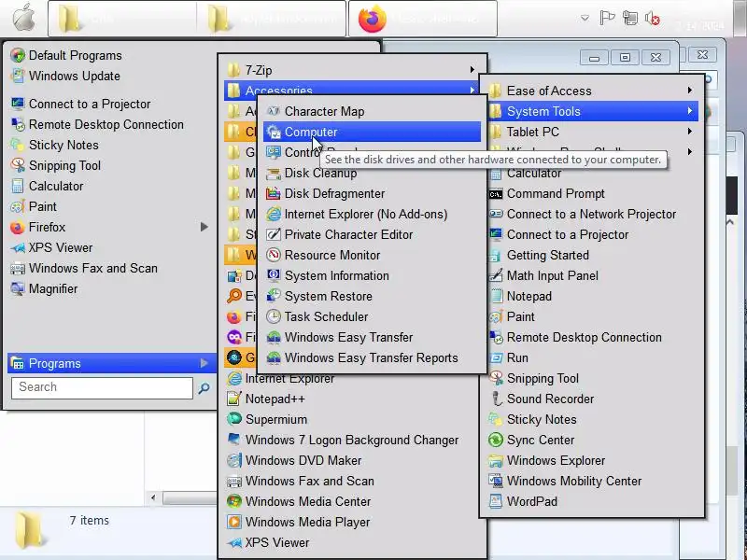Open Computer in System Tools
The width and height of the screenshot is (747, 560).
coord(372,132)
